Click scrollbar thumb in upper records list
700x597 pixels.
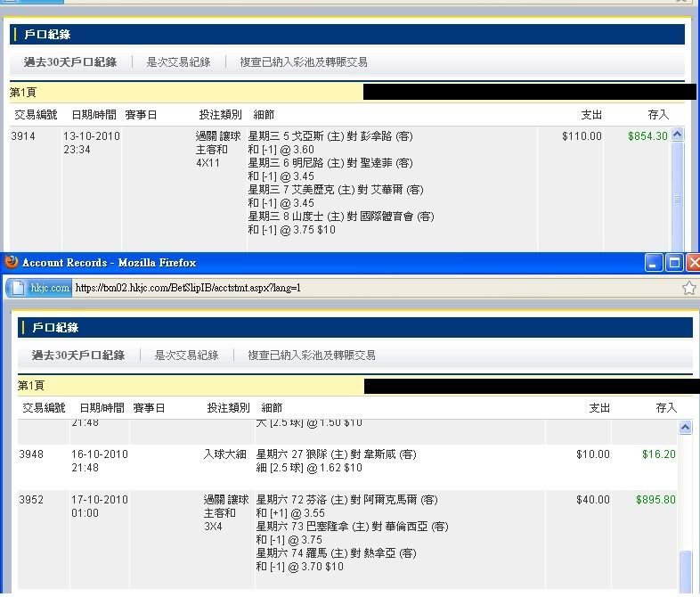pyautogui.click(x=678, y=199)
